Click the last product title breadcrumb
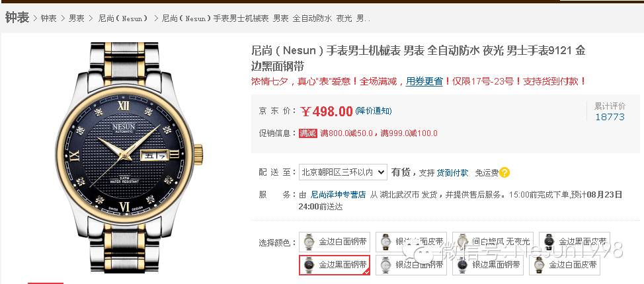Image resolution: width=644 pixels, height=284 pixels. coord(266,18)
